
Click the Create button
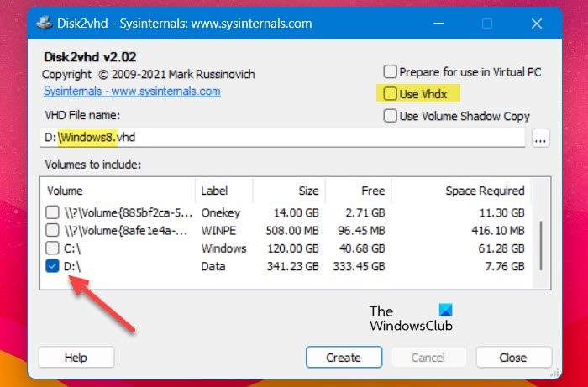tap(344, 358)
